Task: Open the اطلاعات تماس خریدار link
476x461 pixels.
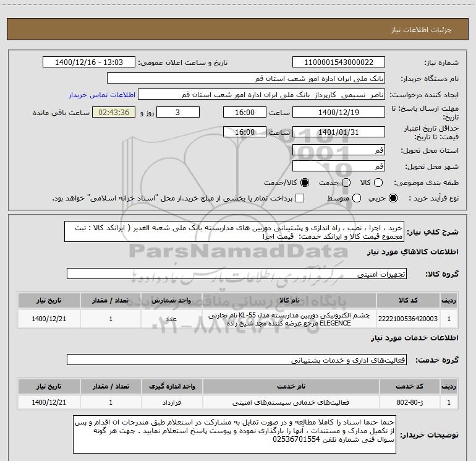Action: tap(102, 95)
